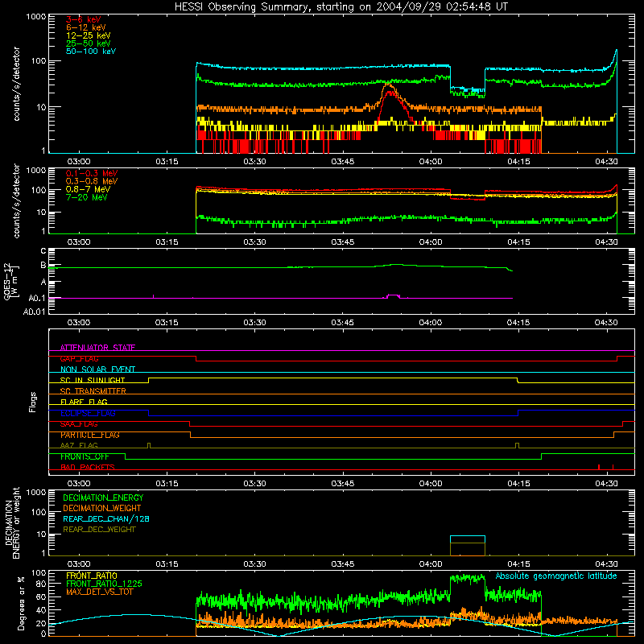Click the B tick label on GOES axis

(43, 266)
